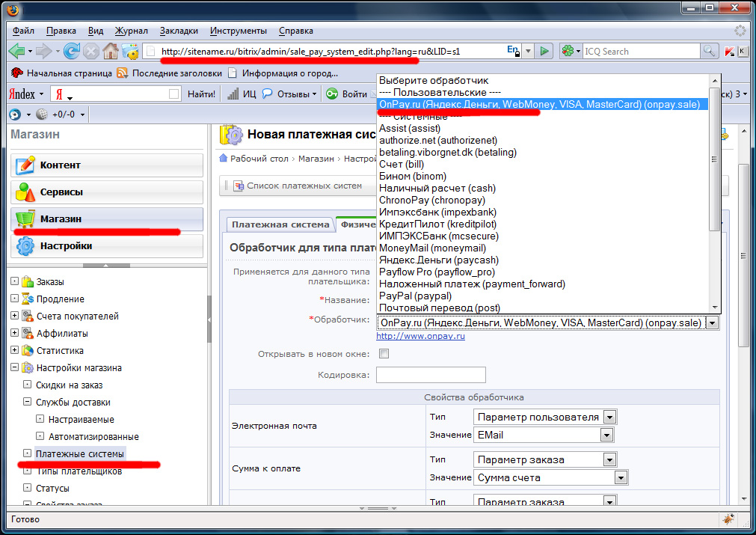Expand the Счета покупателей tree node
Image resolution: width=756 pixels, height=535 pixels.
(x=15, y=317)
